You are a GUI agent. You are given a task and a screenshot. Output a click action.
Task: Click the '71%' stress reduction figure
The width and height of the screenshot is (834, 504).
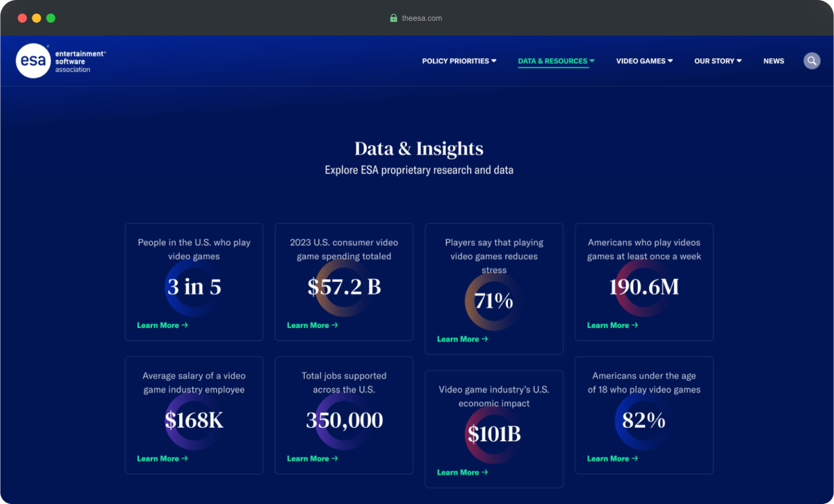(494, 301)
